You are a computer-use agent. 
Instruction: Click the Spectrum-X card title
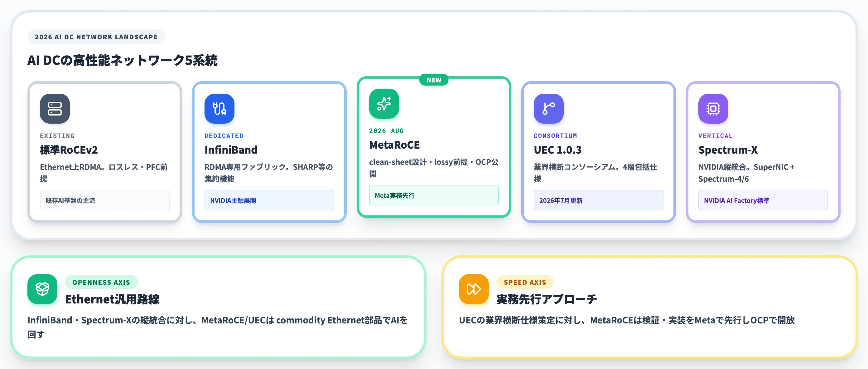click(728, 150)
